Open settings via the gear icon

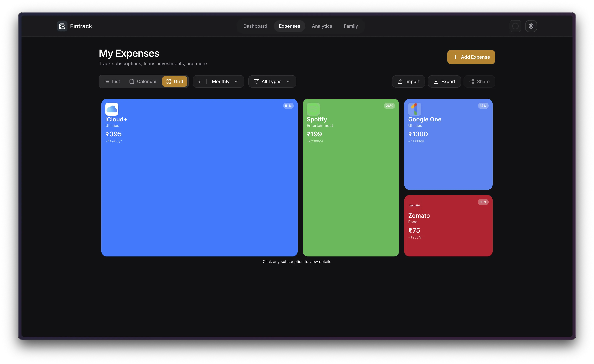(x=531, y=26)
